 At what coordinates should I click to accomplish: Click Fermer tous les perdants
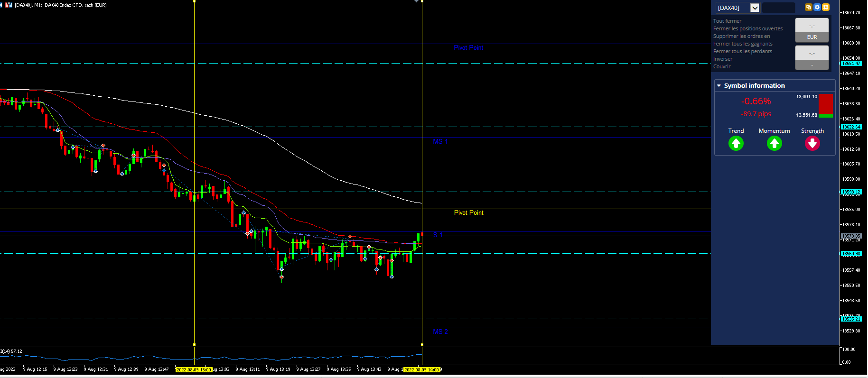743,51
